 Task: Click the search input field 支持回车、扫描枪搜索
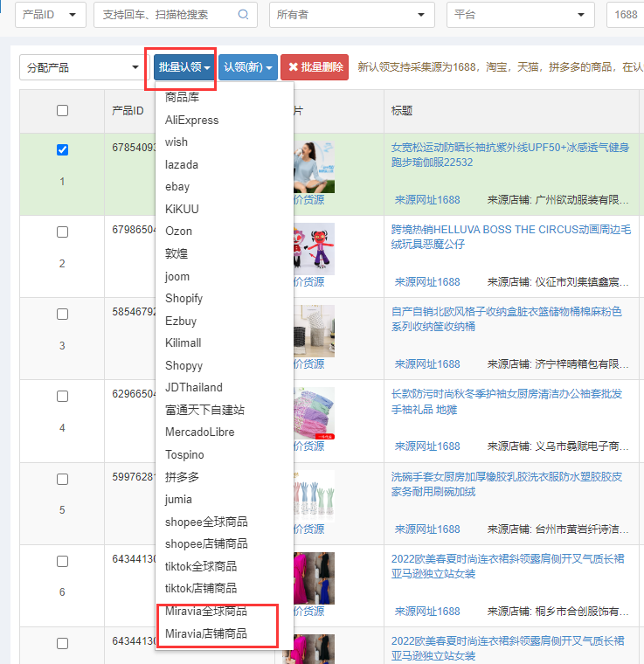(176, 15)
